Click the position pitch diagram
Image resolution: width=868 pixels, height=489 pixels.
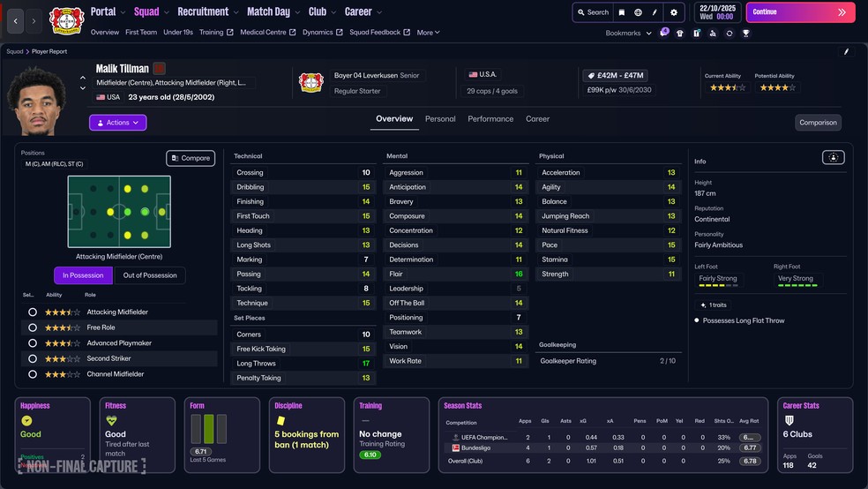click(x=119, y=212)
